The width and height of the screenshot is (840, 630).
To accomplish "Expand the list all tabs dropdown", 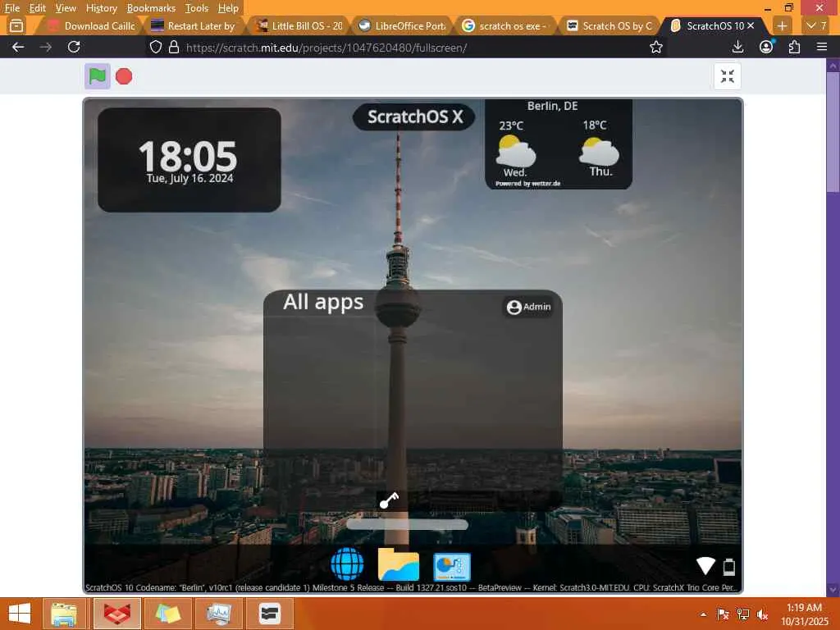I will pyautogui.click(x=817, y=25).
